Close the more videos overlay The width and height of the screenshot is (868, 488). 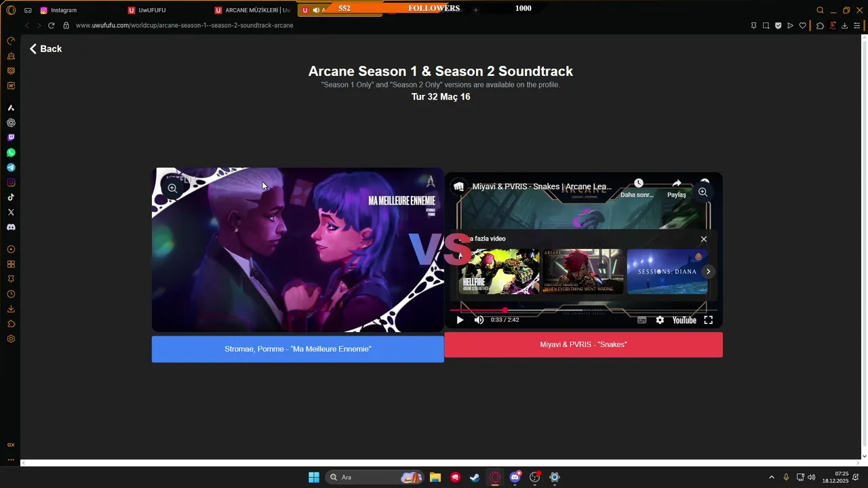[704, 239]
